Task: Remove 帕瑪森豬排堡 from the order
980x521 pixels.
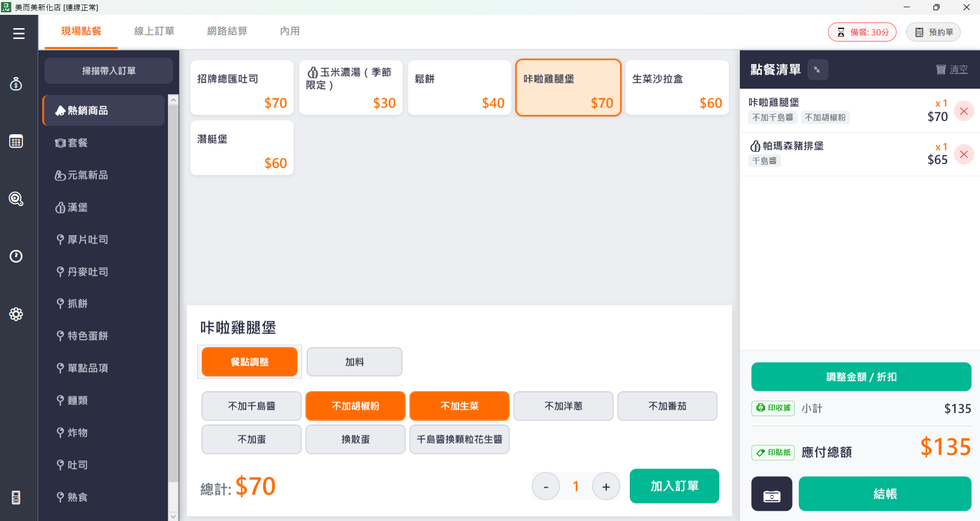Action: (965, 154)
